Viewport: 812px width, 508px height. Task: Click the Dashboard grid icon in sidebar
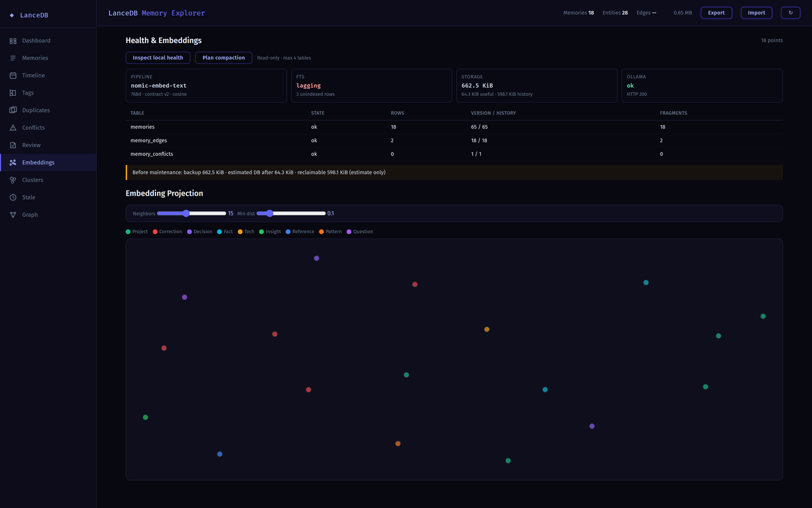tap(13, 41)
